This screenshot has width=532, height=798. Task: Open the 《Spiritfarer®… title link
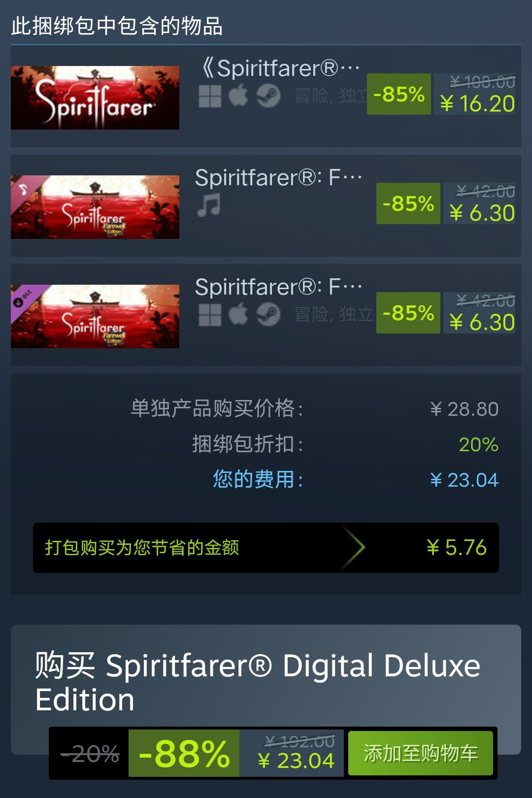(x=280, y=68)
